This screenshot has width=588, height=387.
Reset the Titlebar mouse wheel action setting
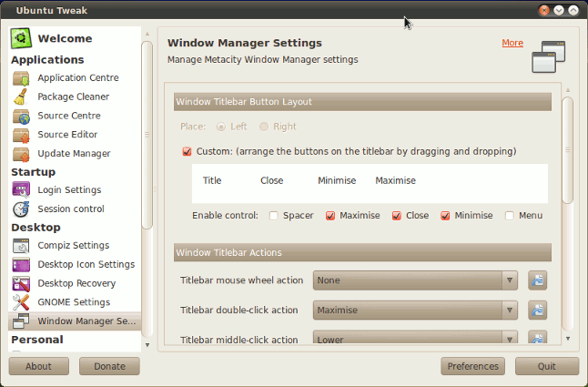pos(537,280)
